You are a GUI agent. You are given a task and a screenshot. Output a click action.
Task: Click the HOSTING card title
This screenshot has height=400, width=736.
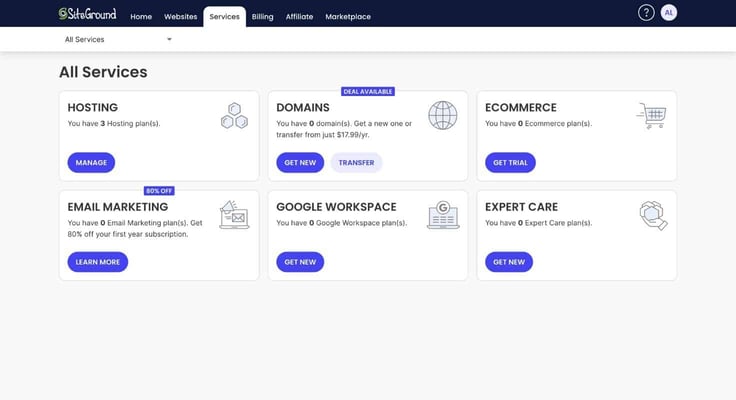[92, 108]
